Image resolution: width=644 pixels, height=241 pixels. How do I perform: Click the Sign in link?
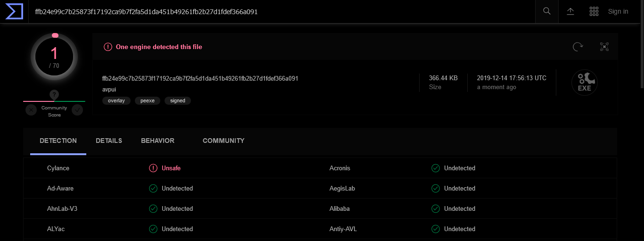[x=618, y=11]
